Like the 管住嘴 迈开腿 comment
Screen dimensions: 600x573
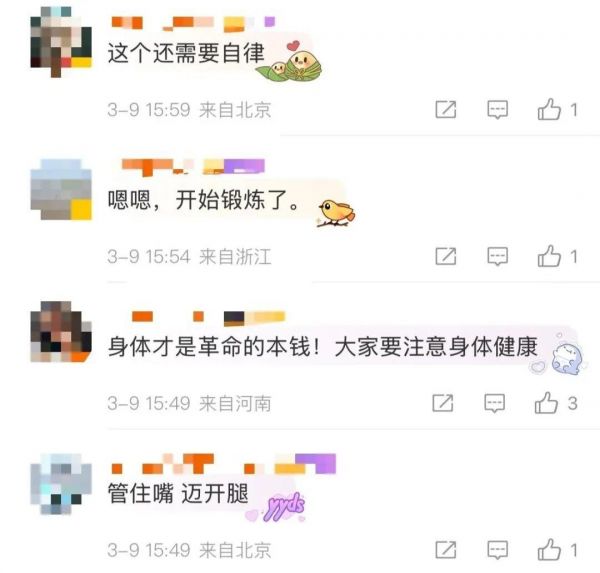[x=549, y=550]
